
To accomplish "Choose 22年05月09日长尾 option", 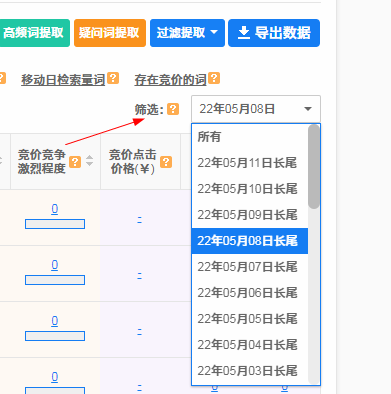I will (250, 215).
